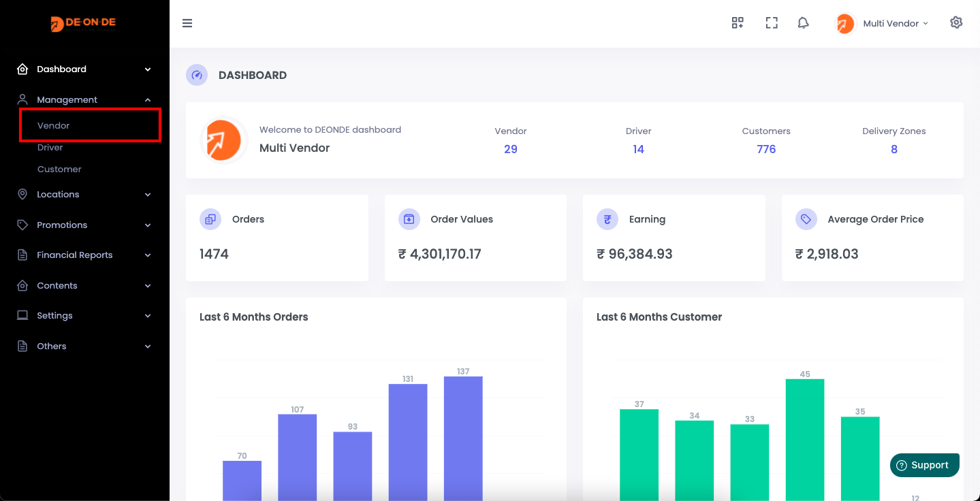Click the Multi Vendor avatar in header
The image size is (980, 501).
845,24
